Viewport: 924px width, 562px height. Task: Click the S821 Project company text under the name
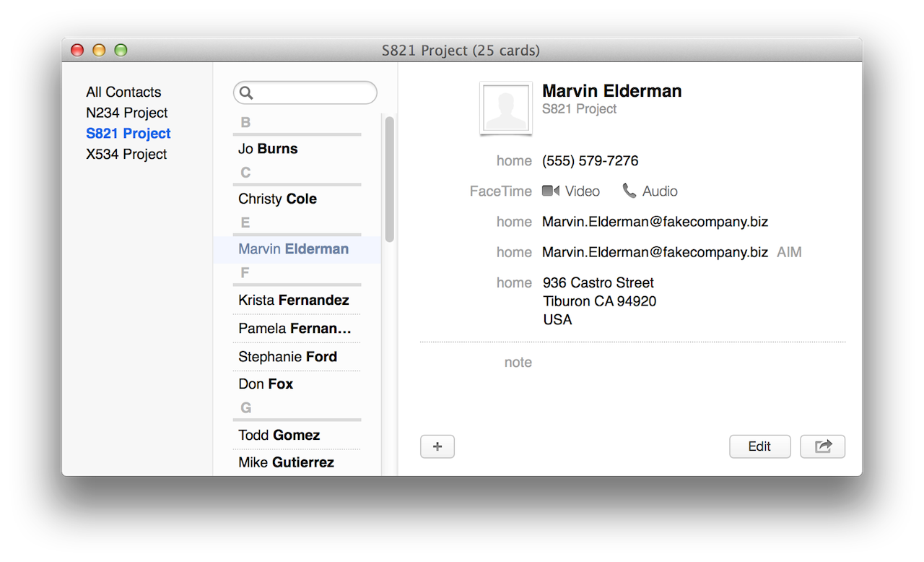(580, 109)
